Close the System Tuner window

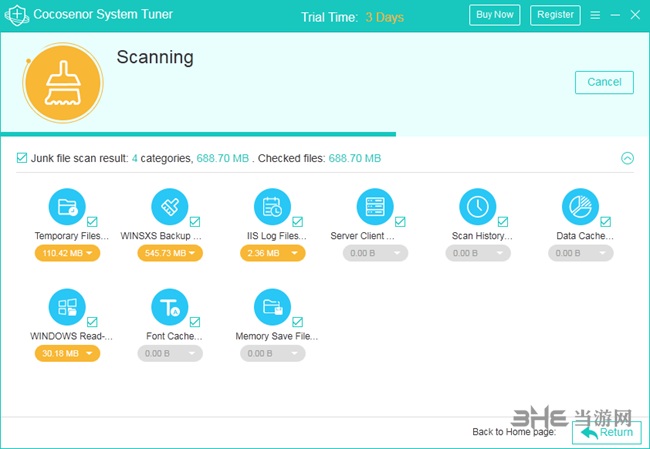point(635,15)
